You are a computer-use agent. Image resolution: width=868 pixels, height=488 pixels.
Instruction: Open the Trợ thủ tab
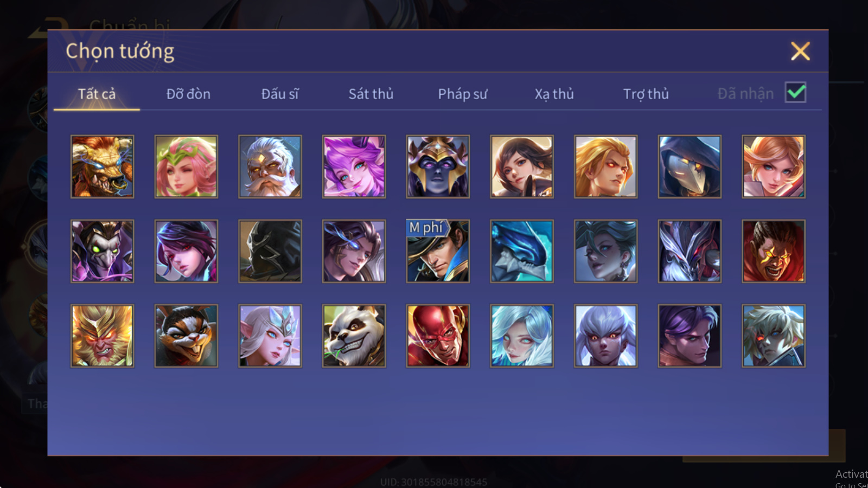pyautogui.click(x=646, y=94)
